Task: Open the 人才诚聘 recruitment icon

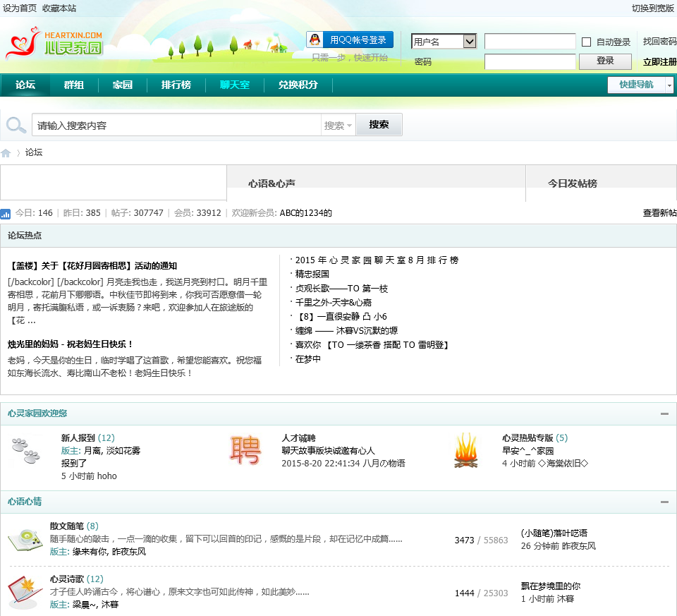Action: [245, 450]
